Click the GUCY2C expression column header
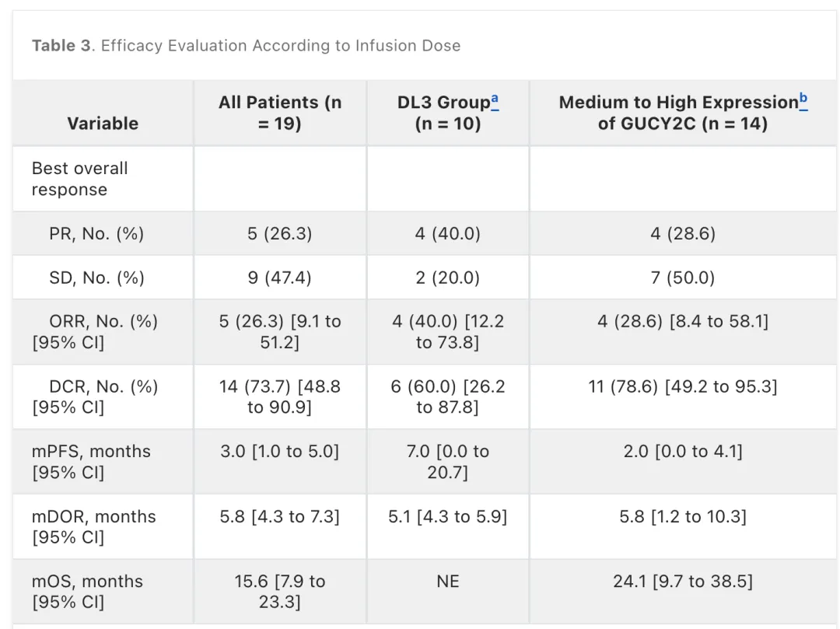The width and height of the screenshot is (840, 629). (683, 113)
